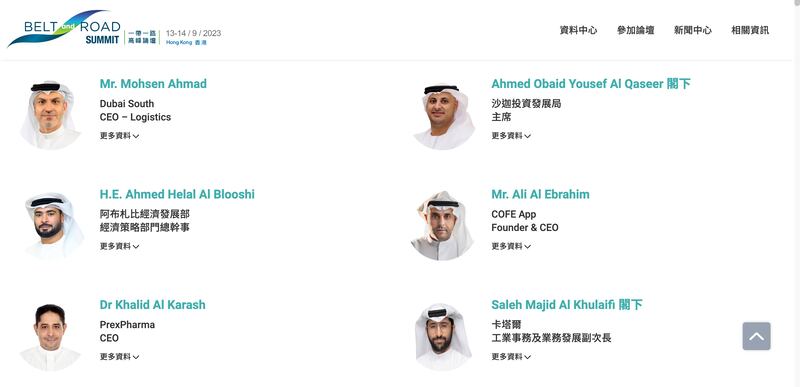Open the 參加論壇 menu
Viewport: 800px width, 387px height.
pyautogui.click(x=635, y=30)
